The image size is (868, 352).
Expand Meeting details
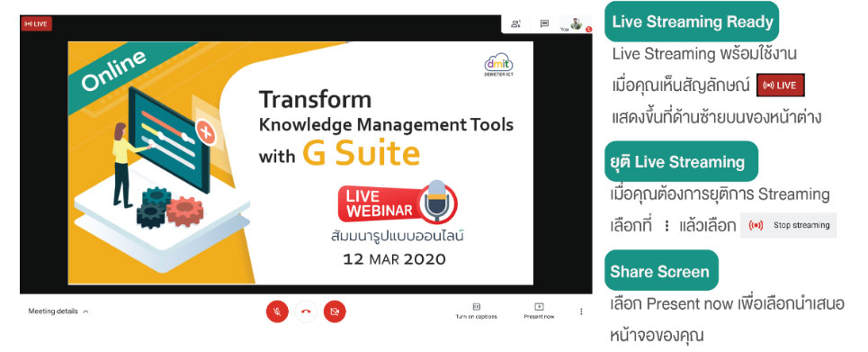(58, 311)
